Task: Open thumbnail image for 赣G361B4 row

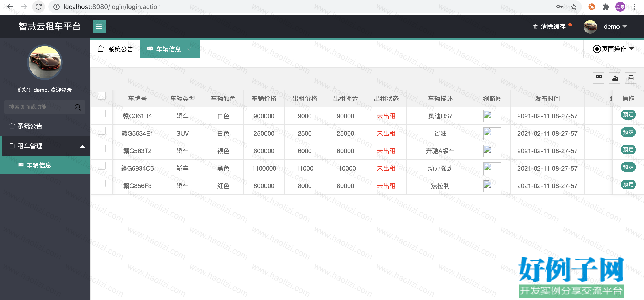Action: point(492,116)
